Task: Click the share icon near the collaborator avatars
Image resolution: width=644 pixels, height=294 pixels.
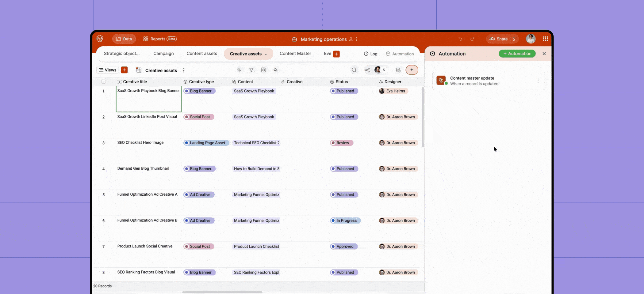Action: [367, 70]
